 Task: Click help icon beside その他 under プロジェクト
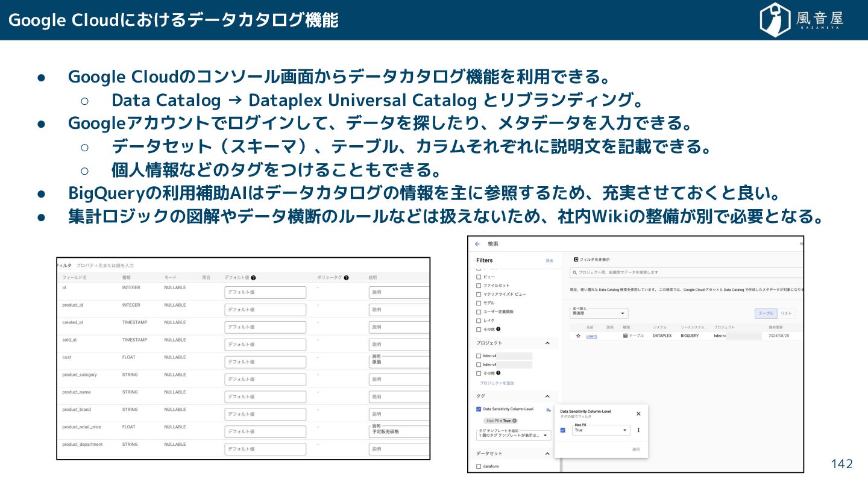pos(498,373)
